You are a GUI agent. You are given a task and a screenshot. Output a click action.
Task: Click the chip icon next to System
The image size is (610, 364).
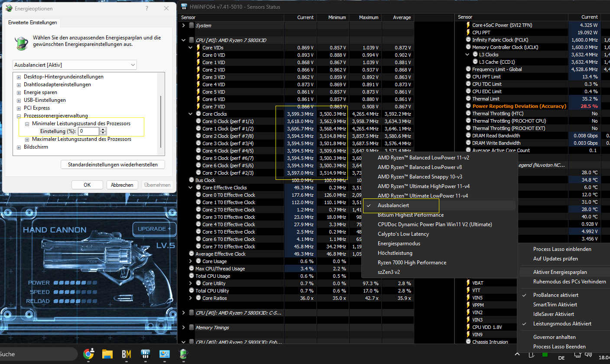point(191,26)
